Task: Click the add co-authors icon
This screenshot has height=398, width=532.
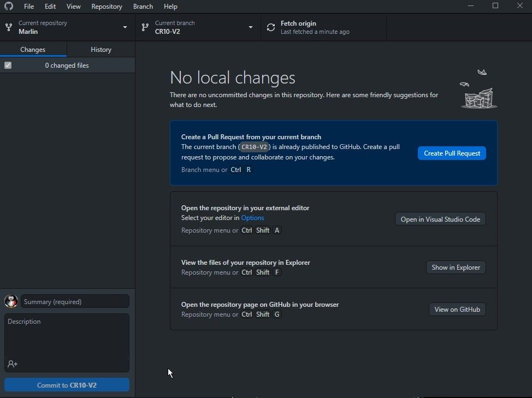Action: [x=13, y=364]
